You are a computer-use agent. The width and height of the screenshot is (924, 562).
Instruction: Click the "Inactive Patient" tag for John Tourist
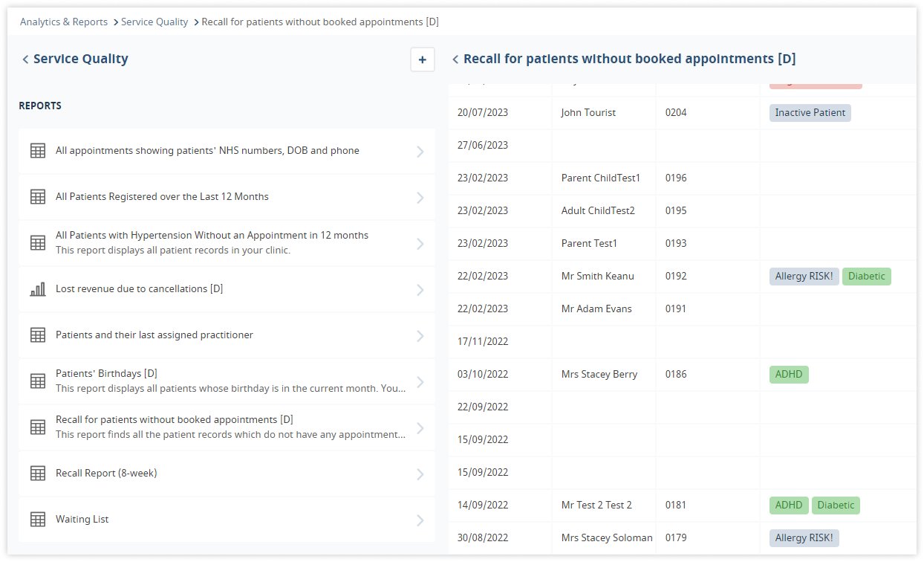coord(809,112)
